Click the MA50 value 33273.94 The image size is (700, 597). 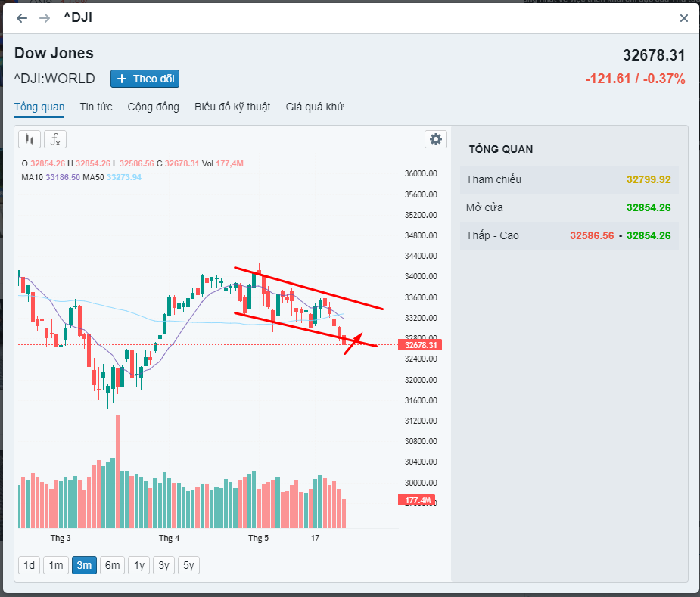(x=123, y=177)
